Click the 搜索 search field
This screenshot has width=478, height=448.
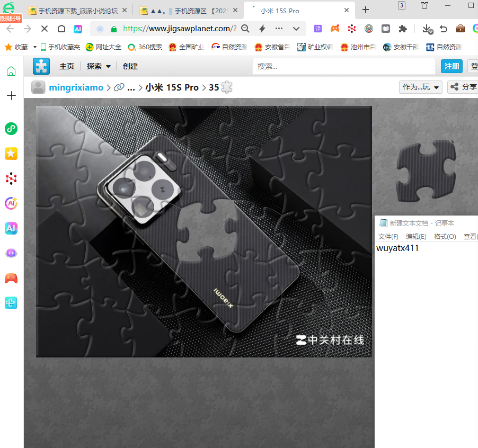point(343,66)
